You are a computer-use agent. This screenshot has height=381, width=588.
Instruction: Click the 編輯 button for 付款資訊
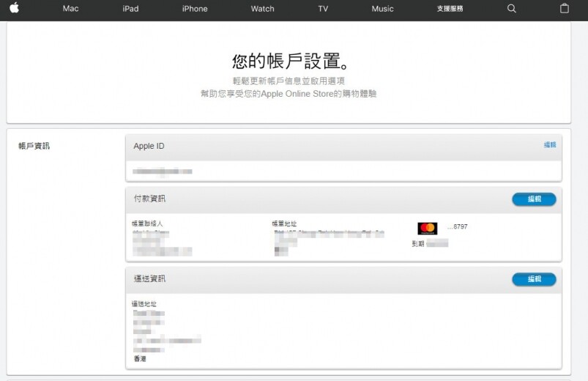(534, 199)
